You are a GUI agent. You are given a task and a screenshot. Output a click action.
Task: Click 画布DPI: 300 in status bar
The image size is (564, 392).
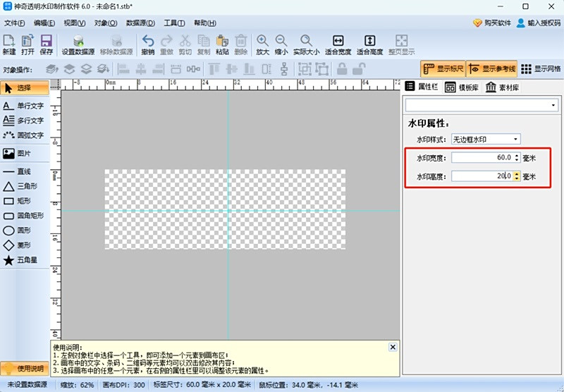click(124, 385)
